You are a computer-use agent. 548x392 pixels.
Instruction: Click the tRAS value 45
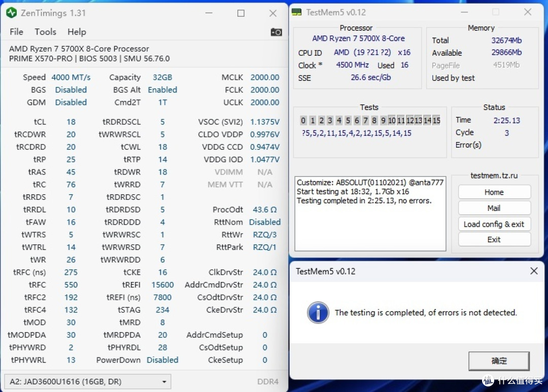coord(71,172)
